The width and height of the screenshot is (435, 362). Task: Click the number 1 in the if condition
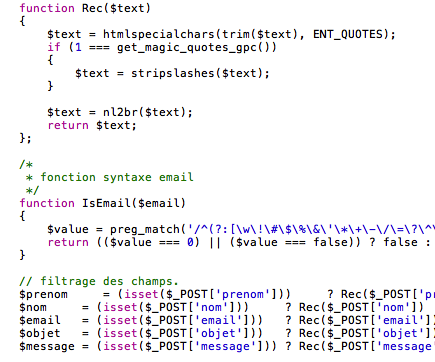[x=78, y=47]
